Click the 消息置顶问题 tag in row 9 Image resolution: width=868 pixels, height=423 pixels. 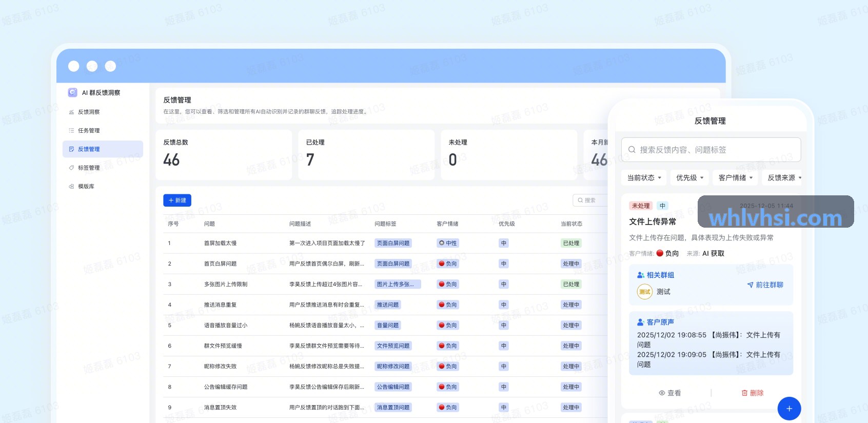pos(393,407)
